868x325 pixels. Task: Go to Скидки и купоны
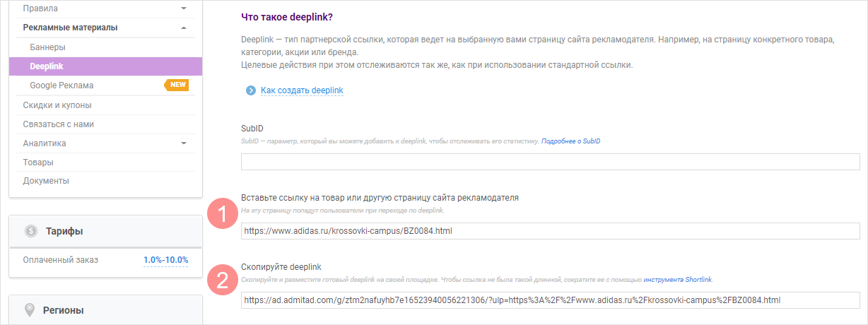point(57,105)
